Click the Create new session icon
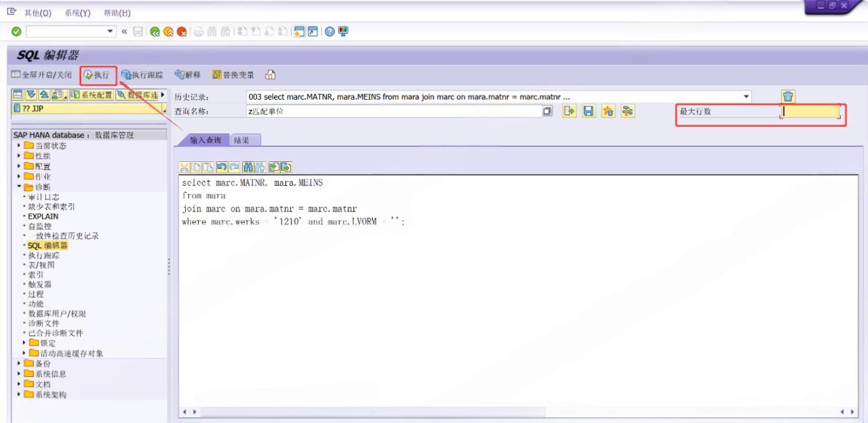This screenshot has height=423, width=868. point(299,32)
